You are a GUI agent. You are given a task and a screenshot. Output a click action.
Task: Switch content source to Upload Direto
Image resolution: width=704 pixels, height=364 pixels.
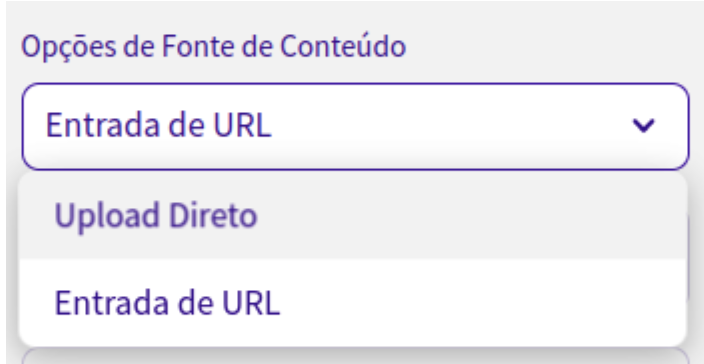click(353, 215)
